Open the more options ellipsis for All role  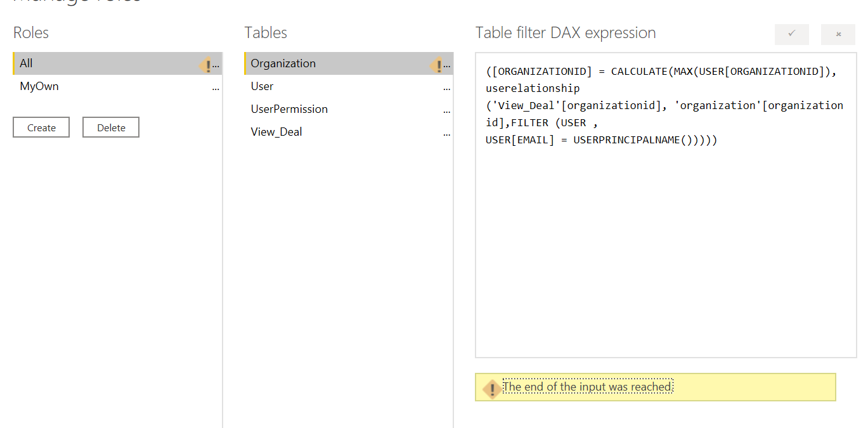(x=216, y=66)
